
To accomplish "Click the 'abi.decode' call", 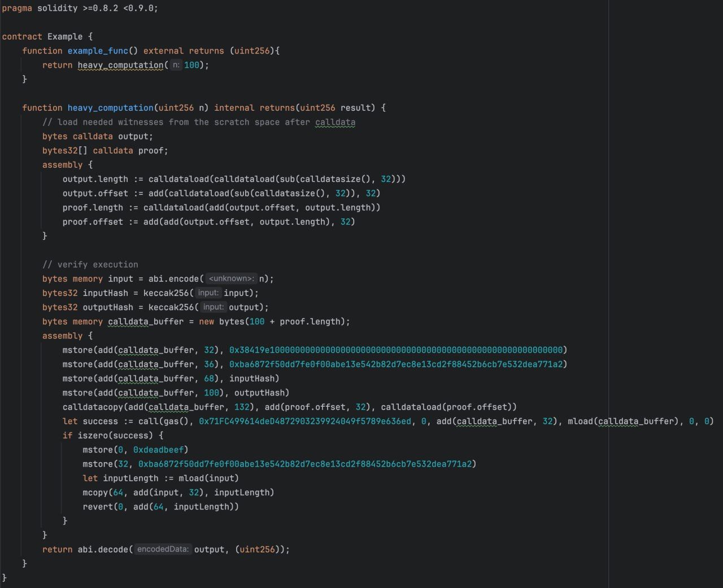I will pyautogui.click(x=103, y=549).
